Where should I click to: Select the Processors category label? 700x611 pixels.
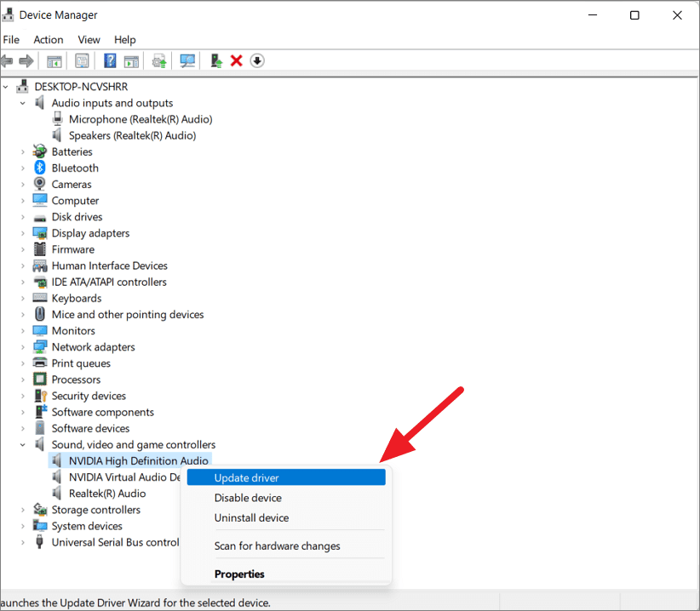point(76,380)
